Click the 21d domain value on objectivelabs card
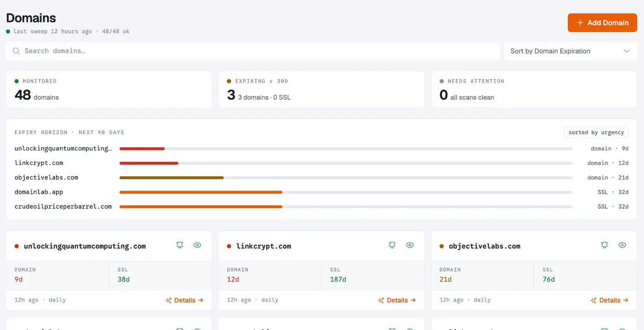Image resolution: width=644 pixels, height=330 pixels. (445, 279)
